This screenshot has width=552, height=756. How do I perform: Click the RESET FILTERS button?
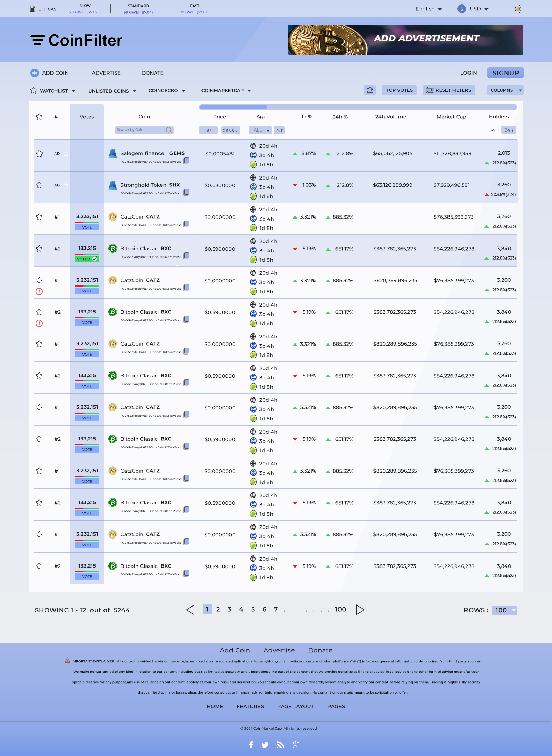[x=449, y=90]
